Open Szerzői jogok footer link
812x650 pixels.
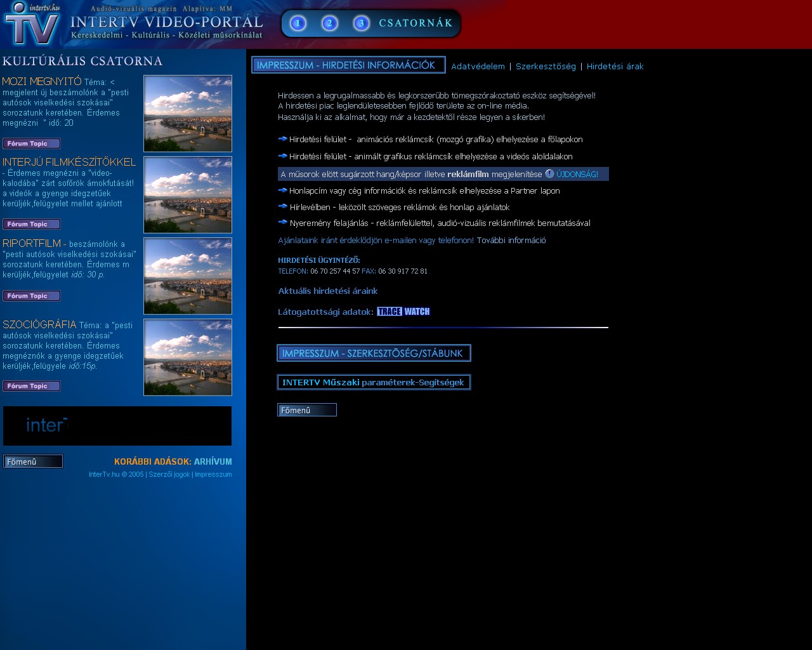click(x=169, y=474)
